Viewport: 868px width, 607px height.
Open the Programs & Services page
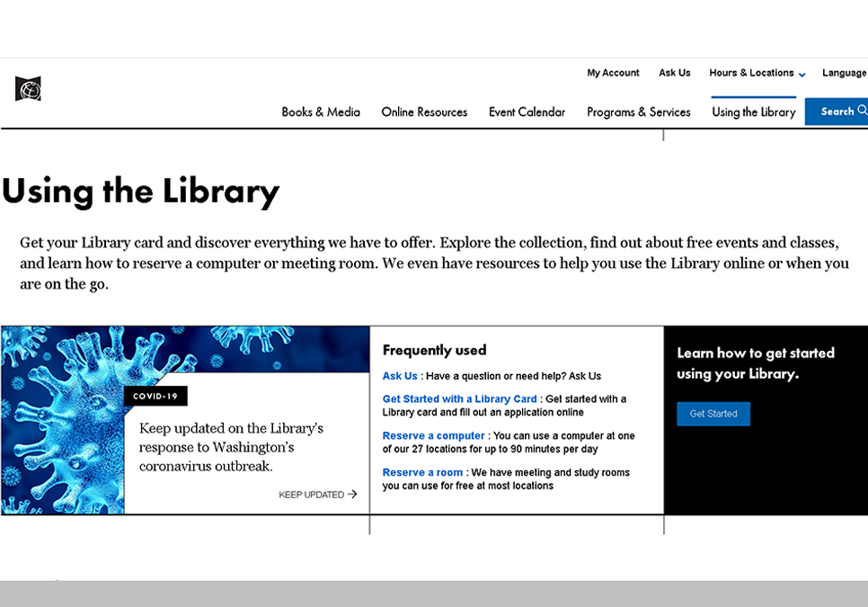[x=639, y=112]
